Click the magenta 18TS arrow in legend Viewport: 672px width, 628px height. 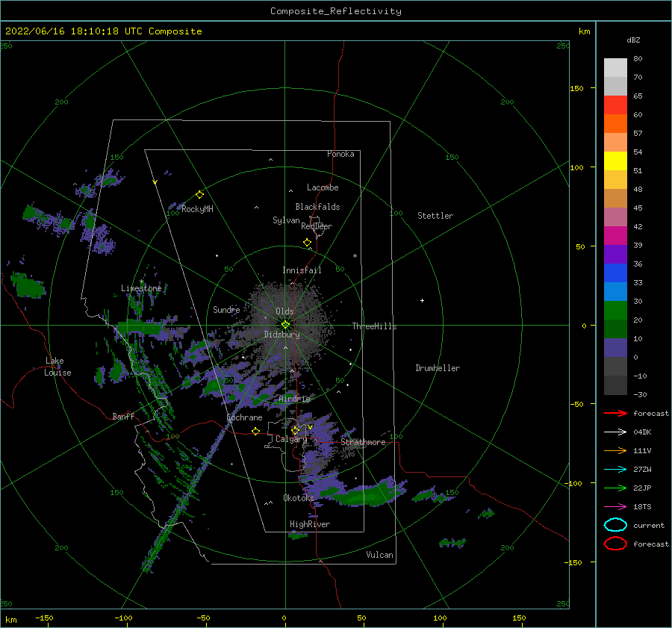click(x=615, y=507)
